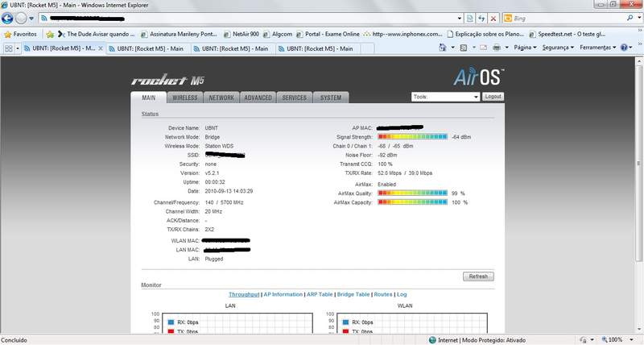The width and height of the screenshot is (644, 345).
Task: Open the Página menu
Action: (525, 48)
